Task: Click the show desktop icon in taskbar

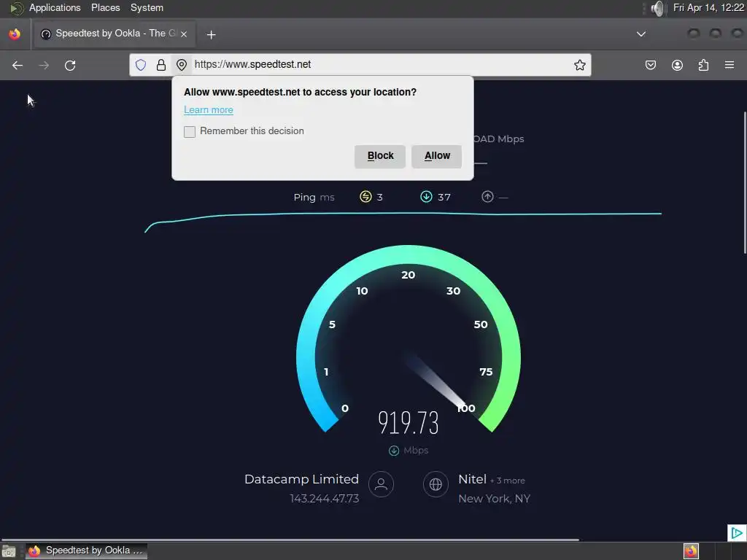Action: pyautogui.click(x=9, y=551)
